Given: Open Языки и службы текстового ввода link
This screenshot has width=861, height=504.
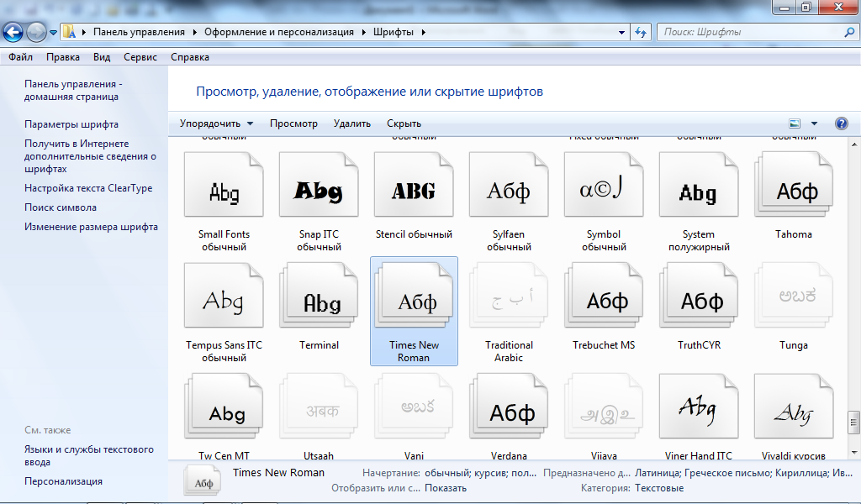Looking at the screenshot, I should tap(89, 456).
